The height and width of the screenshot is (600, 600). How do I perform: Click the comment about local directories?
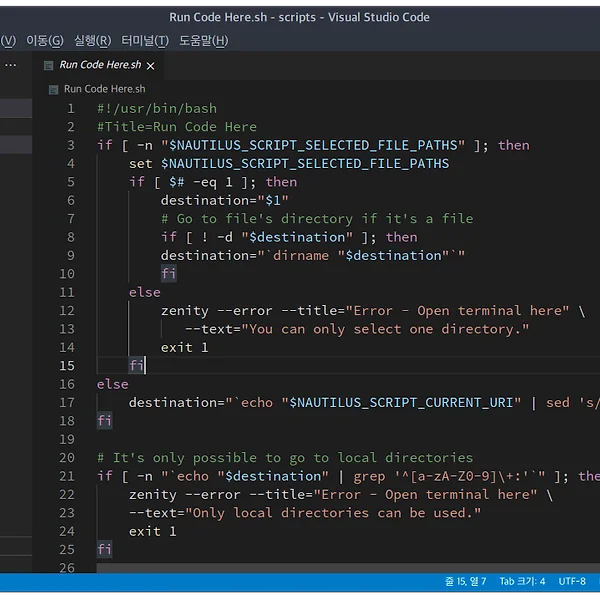(x=285, y=458)
